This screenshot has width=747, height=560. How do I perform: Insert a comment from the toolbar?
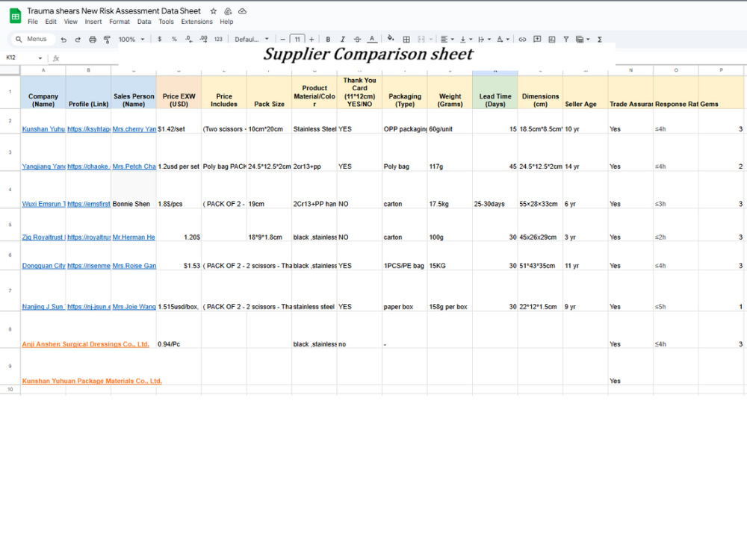pos(537,40)
